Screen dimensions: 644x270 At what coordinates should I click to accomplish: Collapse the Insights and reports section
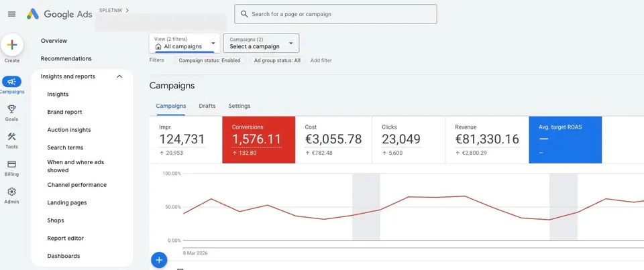[x=119, y=76]
